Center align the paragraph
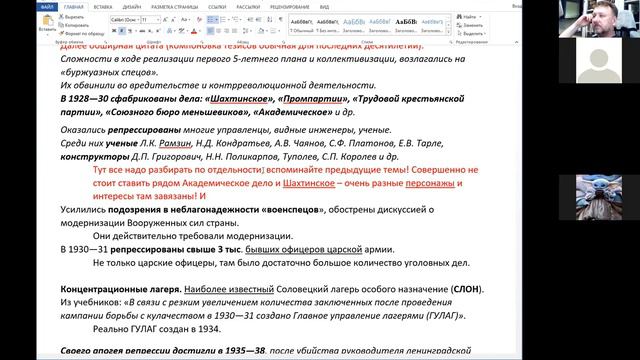The image size is (640, 360). (x=218, y=31)
